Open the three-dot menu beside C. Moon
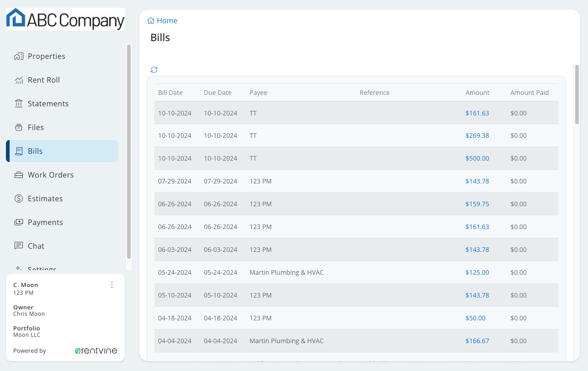This screenshot has width=588, height=371. click(112, 285)
